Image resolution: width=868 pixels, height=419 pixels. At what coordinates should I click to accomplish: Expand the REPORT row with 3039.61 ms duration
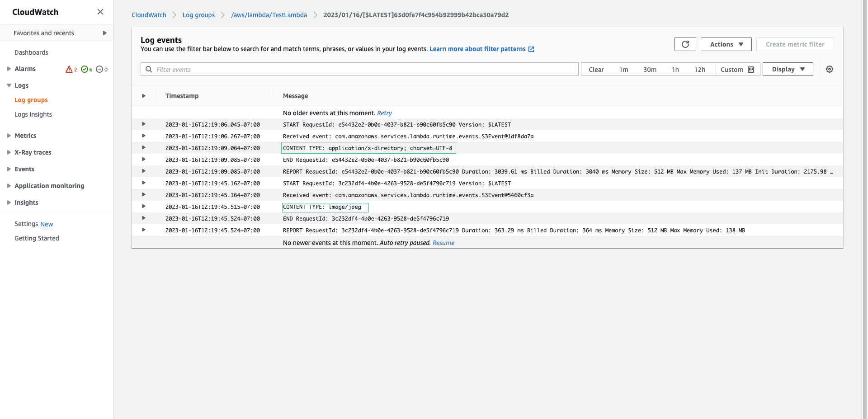pyautogui.click(x=144, y=171)
